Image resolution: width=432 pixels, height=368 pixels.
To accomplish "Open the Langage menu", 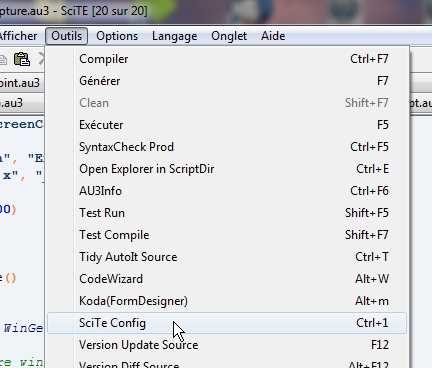I will pyautogui.click(x=174, y=36).
